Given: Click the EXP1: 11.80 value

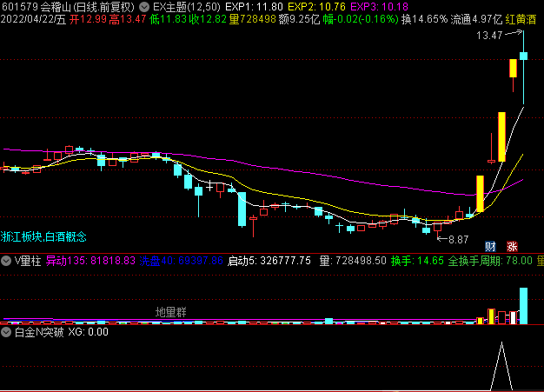Looking at the screenshot, I should [254, 7].
